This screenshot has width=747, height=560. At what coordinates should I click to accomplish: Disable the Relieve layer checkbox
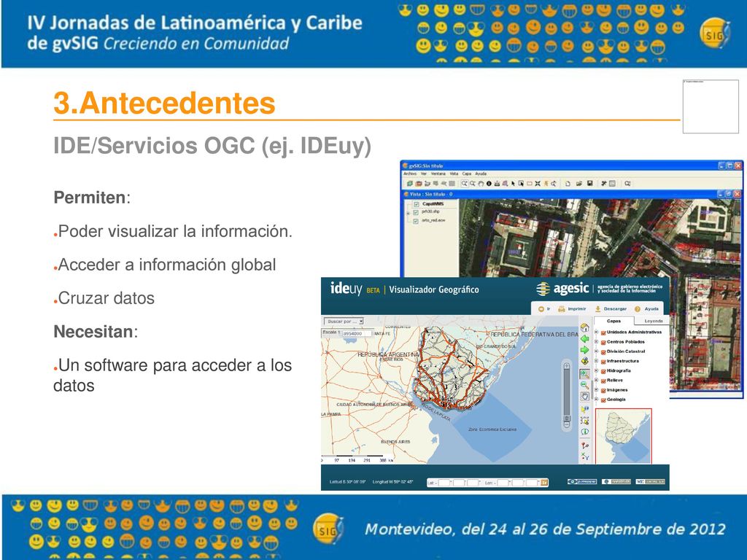603,381
